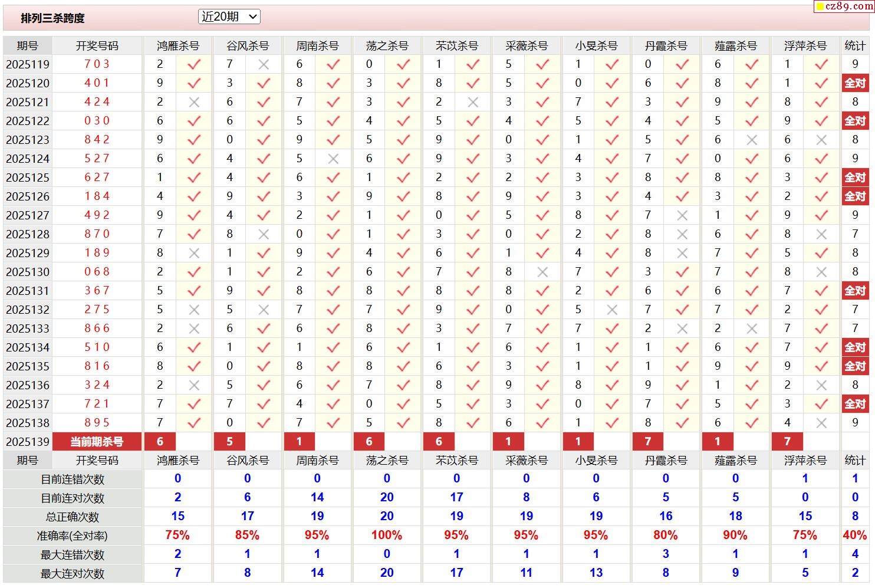
Task: Click 最大连对次数 value 13 under 小旻杀号
Action: [596, 573]
